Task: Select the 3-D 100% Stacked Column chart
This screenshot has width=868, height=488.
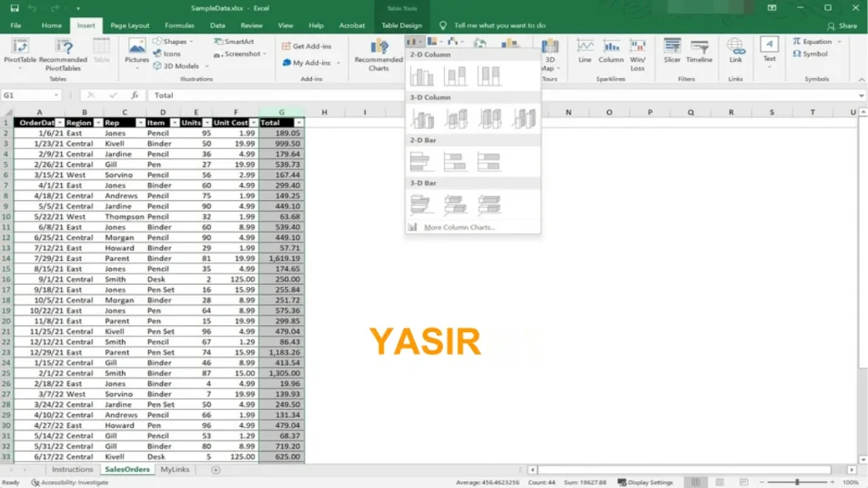Action: coord(489,119)
